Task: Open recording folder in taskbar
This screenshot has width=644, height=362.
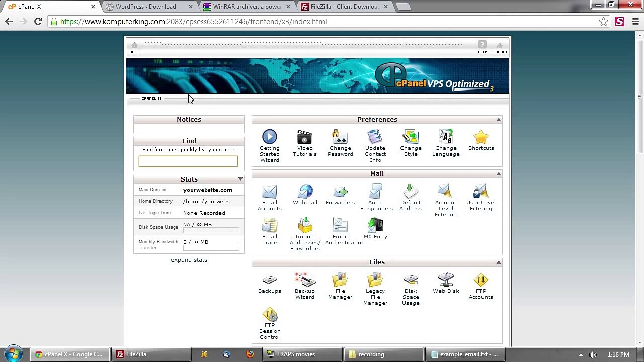Action: coord(384,354)
